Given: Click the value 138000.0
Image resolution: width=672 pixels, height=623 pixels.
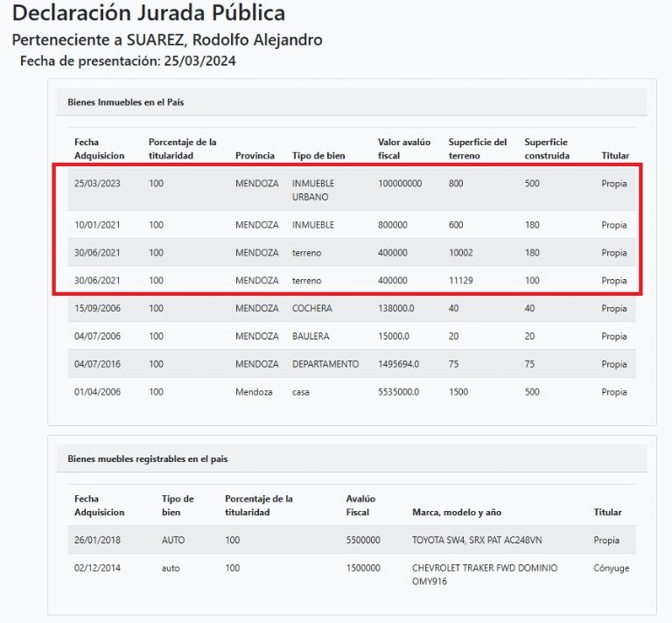Looking at the screenshot, I should pos(396,309).
